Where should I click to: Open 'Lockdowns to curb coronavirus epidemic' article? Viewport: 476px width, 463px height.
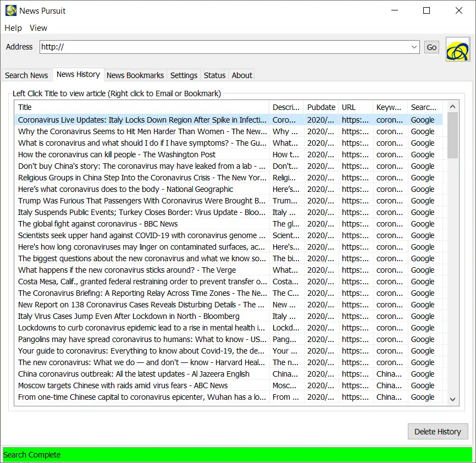141,328
